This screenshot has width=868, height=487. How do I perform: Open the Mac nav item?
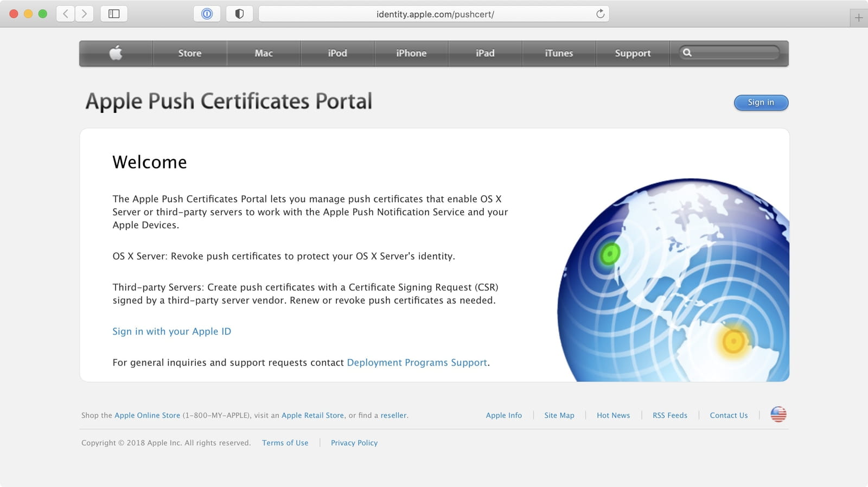point(264,53)
